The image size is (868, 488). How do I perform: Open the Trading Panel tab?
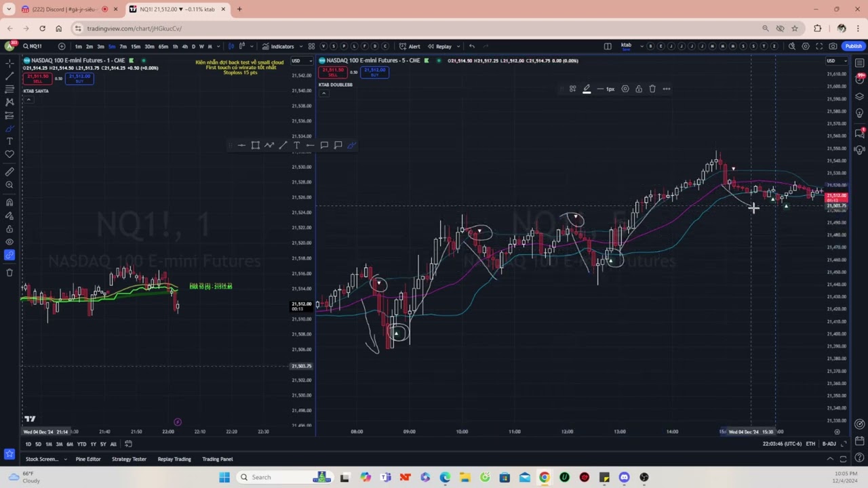coord(217,459)
